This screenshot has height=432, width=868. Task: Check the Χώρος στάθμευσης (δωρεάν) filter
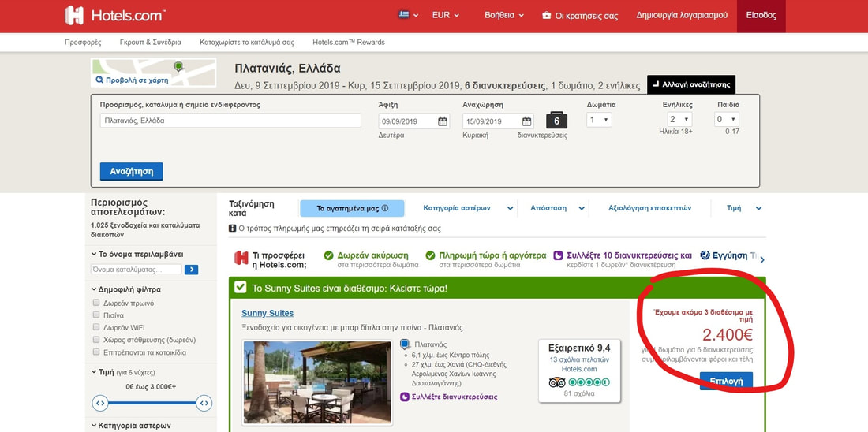pyautogui.click(x=96, y=340)
